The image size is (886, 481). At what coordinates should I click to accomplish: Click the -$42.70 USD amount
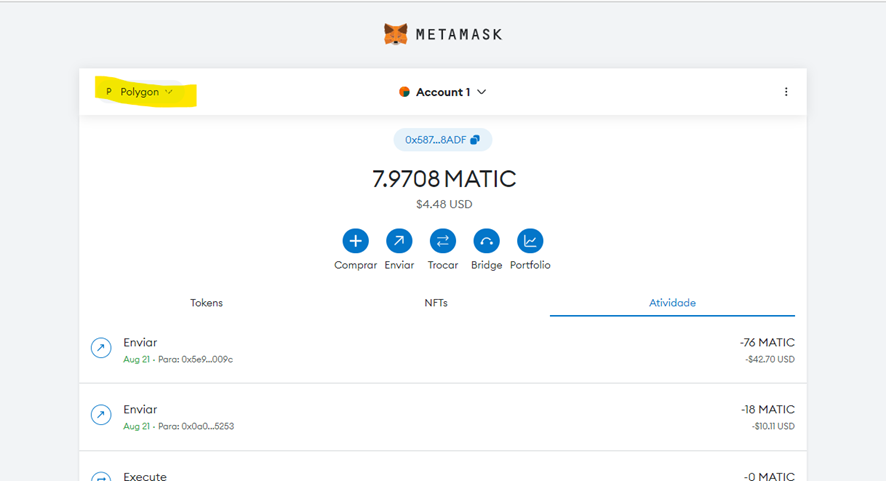click(770, 359)
